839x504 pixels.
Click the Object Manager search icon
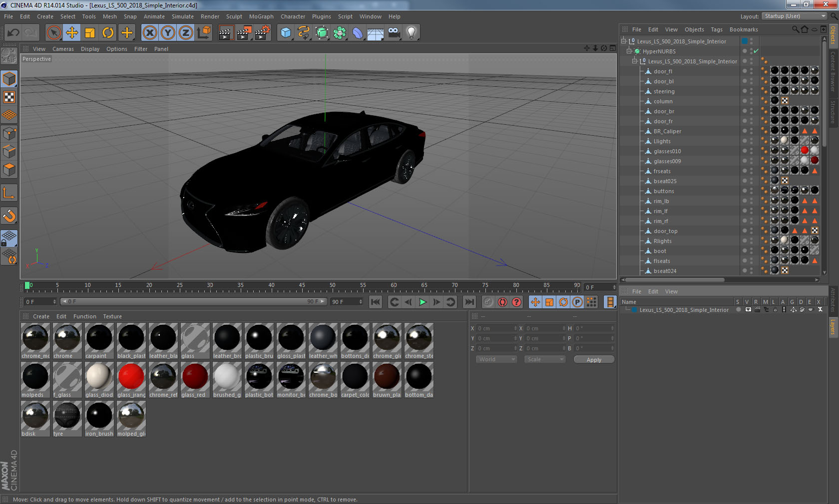[795, 29]
